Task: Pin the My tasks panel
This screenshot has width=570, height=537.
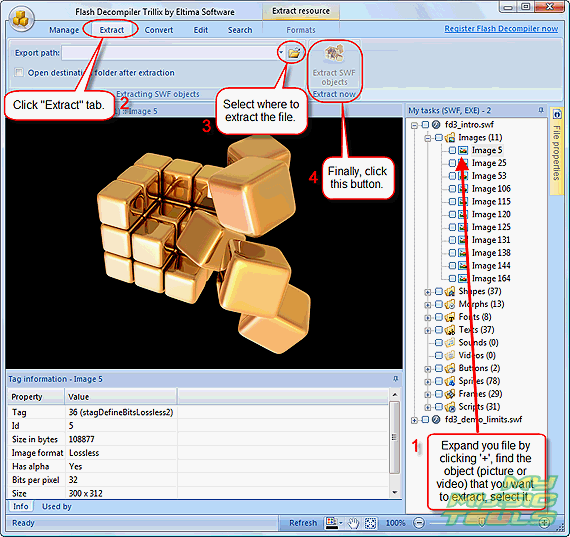Action: tap(541, 110)
